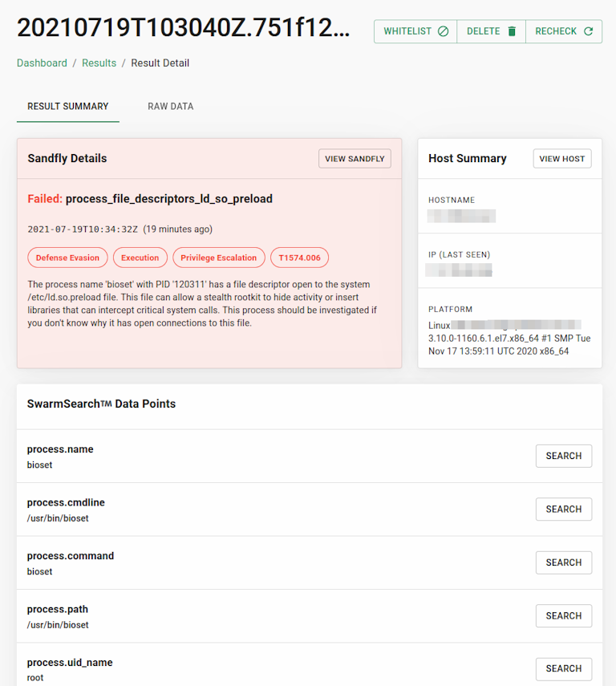Search for process.name bioset
Image resolution: width=616 pixels, height=686 pixels.
tap(564, 456)
